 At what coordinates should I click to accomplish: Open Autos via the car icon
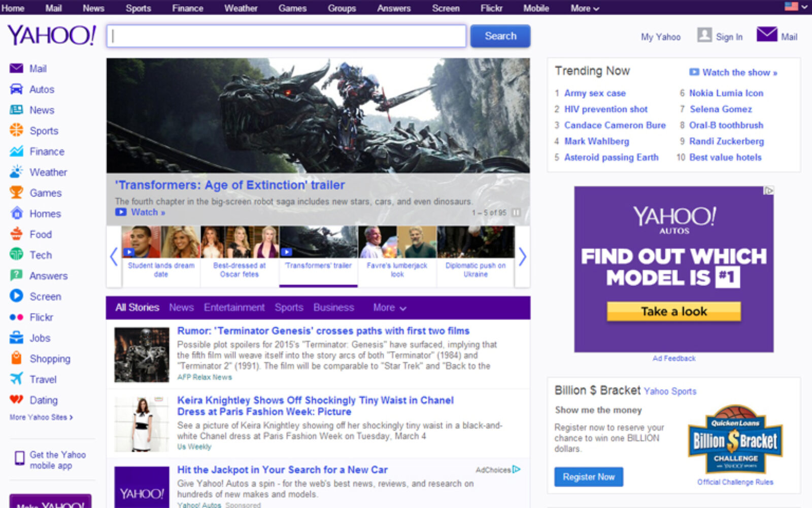click(16, 89)
